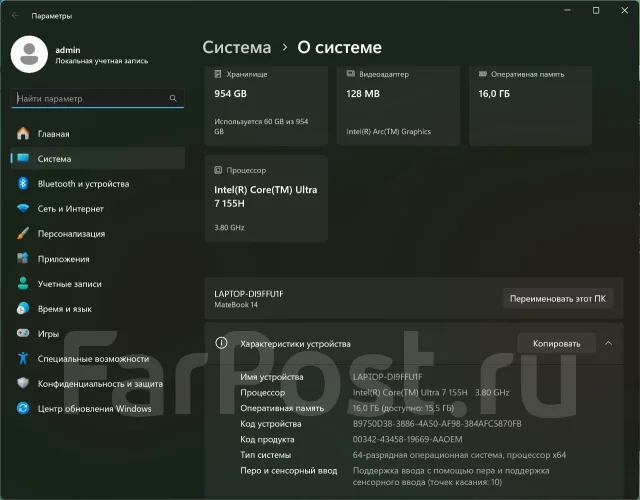
Task: Collapse the Характеристики устройства section chevron
Action: coord(608,343)
